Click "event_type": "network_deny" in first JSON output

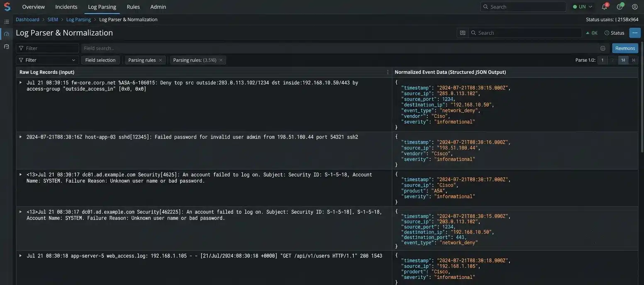pyautogui.click(x=441, y=111)
